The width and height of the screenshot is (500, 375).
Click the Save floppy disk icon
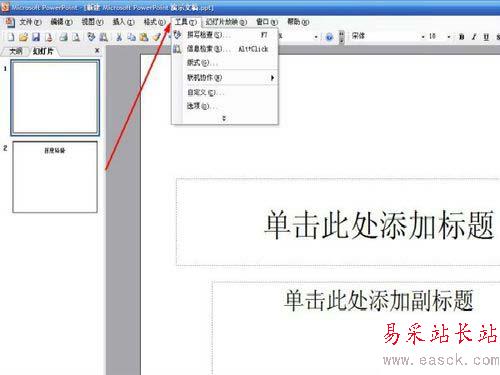[x=36, y=37]
